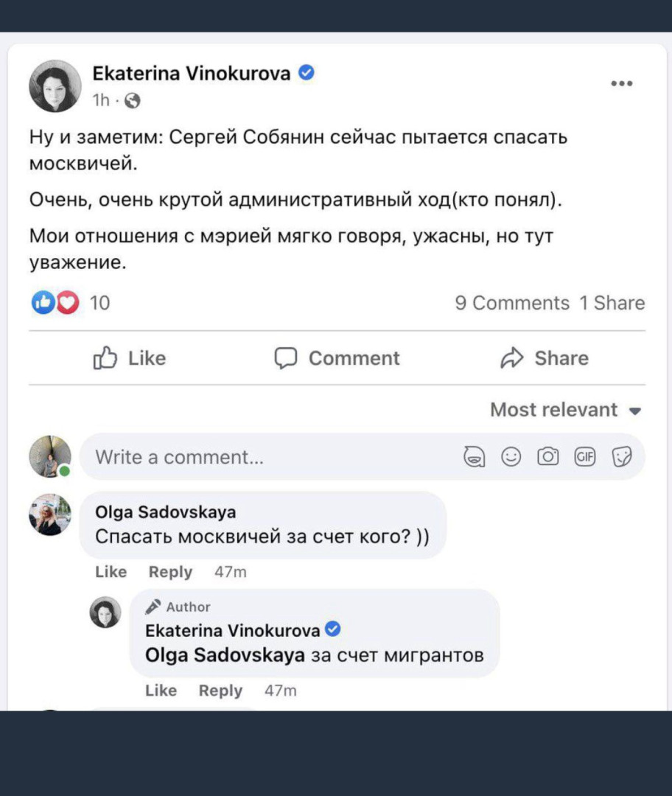Click the blue like reaction icon
The image size is (672, 796).
(43, 303)
